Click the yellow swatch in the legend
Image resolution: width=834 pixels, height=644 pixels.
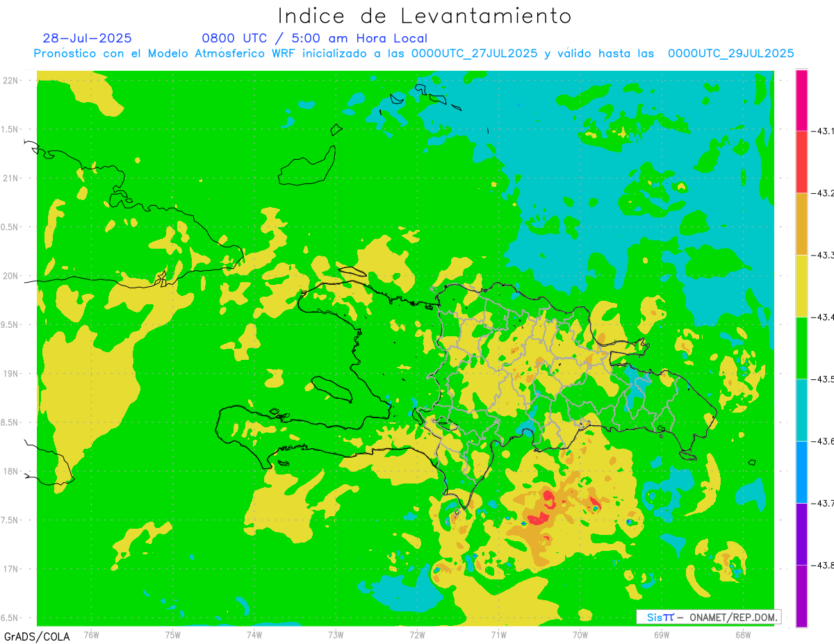tap(801, 286)
